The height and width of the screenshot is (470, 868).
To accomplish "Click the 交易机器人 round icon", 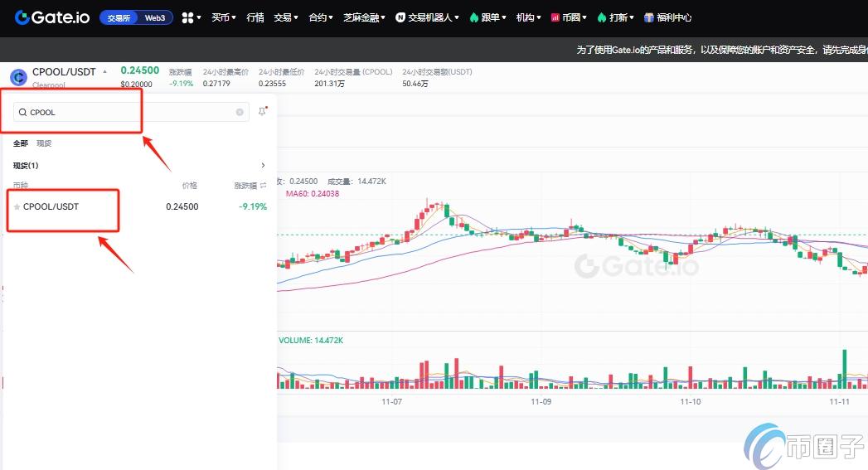I will point(400,17).
